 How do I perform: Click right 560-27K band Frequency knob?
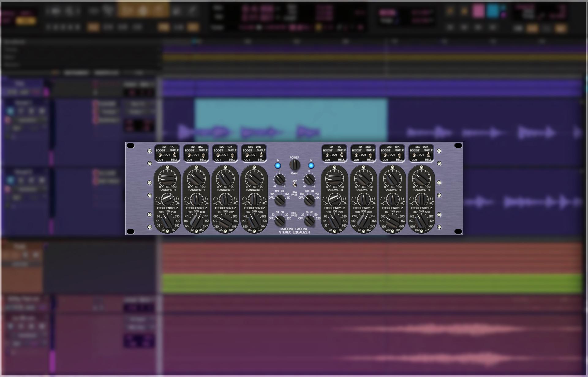click(421, 221)
